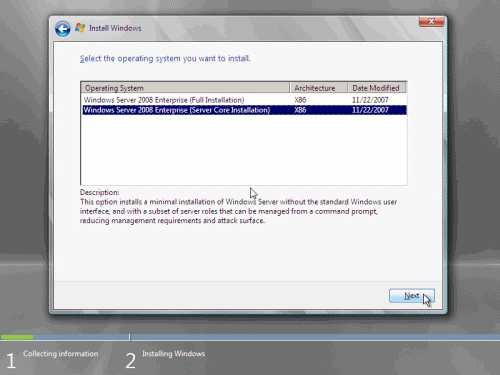
Task: Click the 'Select the operating system' heading
Action: tap(165, 59)
